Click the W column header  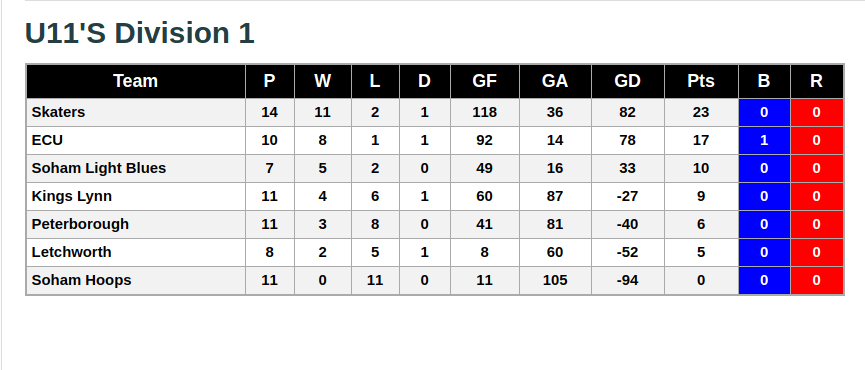323,81
